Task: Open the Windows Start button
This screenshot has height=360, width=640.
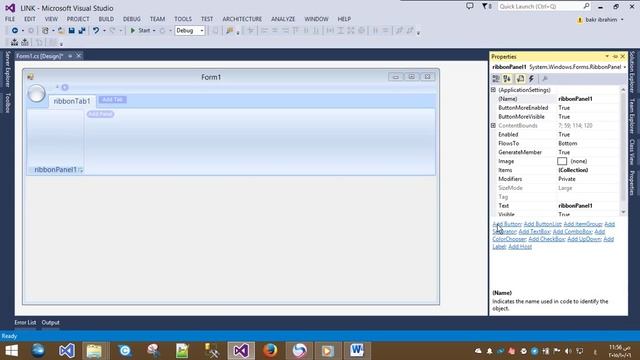Action: pyautogui.click(x=12, y=351)
